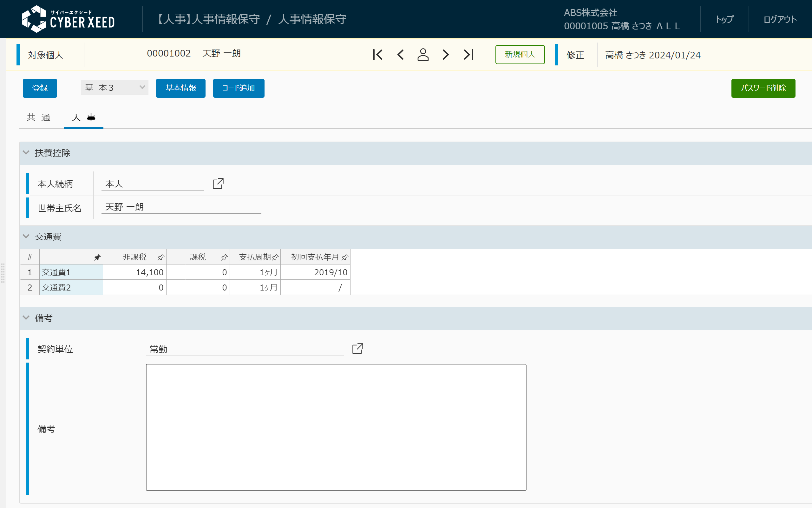Pin the 非課税 column

pyautogui.click(x=161, y=257)
